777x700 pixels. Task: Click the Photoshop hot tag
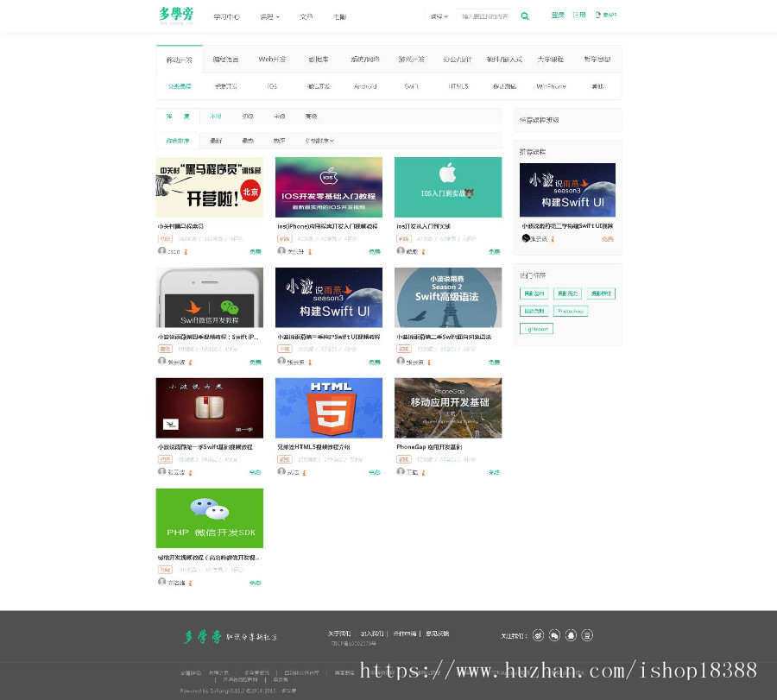(571, 311)
